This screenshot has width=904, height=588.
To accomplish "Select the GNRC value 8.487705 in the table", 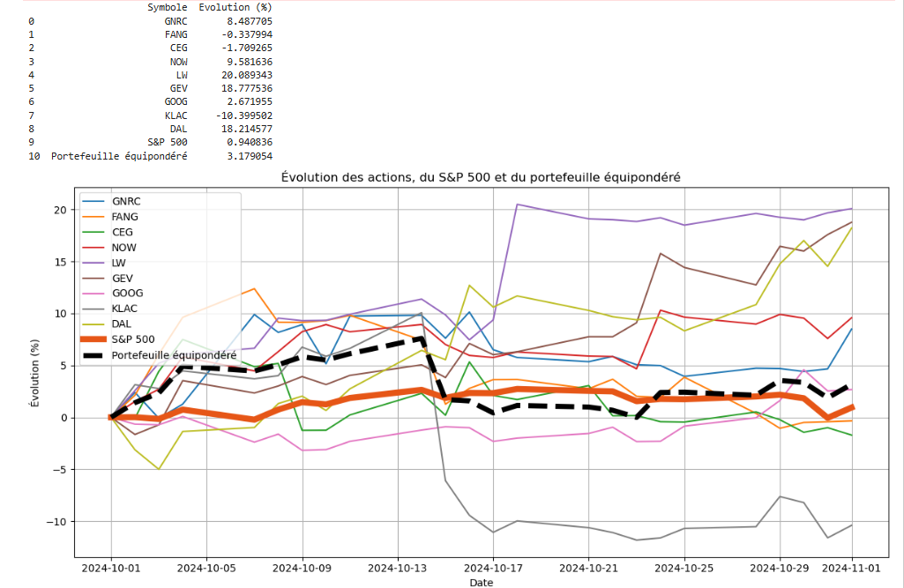I will coord(250,21).
